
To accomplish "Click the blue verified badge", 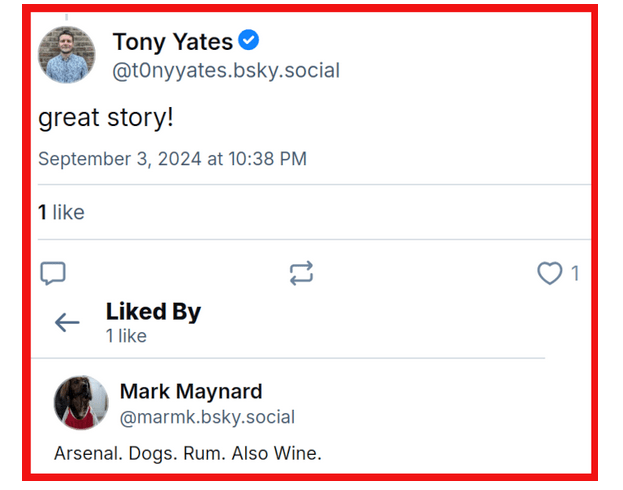I will point(249,41).
